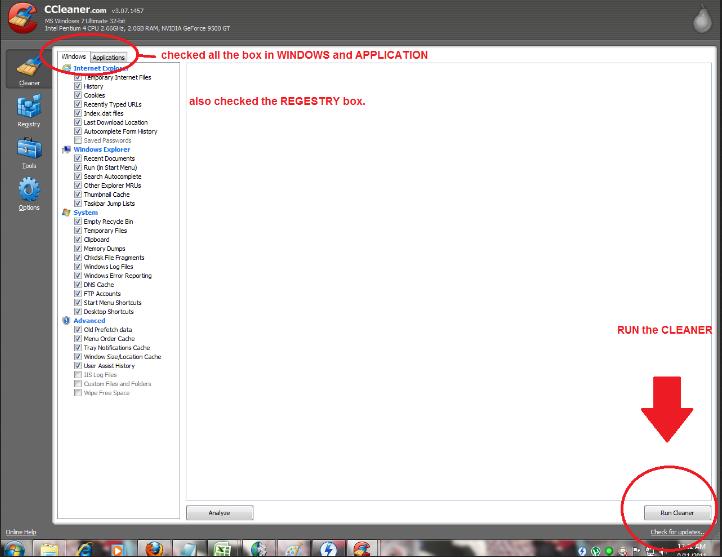
Task: Toggle Run (in Start Menu) checkbox
Action: 78,168
